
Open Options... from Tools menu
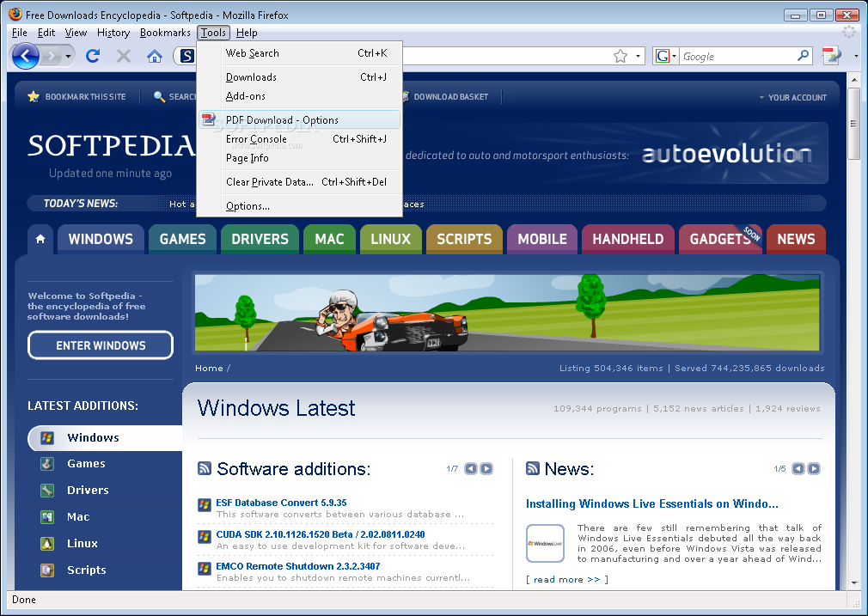pyautogui.click(x=299, y=206)
